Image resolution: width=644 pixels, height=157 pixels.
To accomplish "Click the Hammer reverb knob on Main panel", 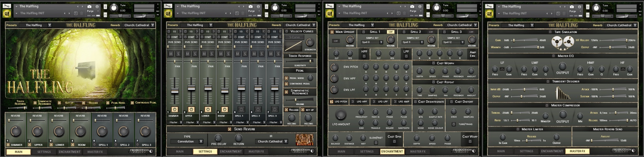I will pos(16,132).
